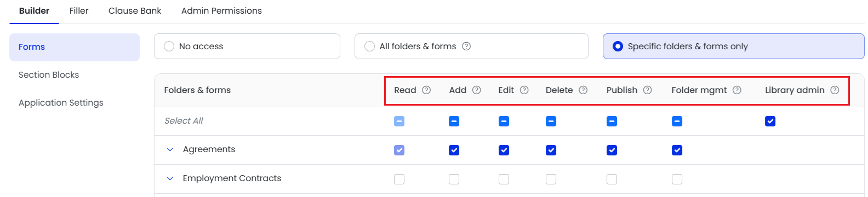
Task: Select the No access radio option
Action: pyautogui.click(x=169, y=47)
